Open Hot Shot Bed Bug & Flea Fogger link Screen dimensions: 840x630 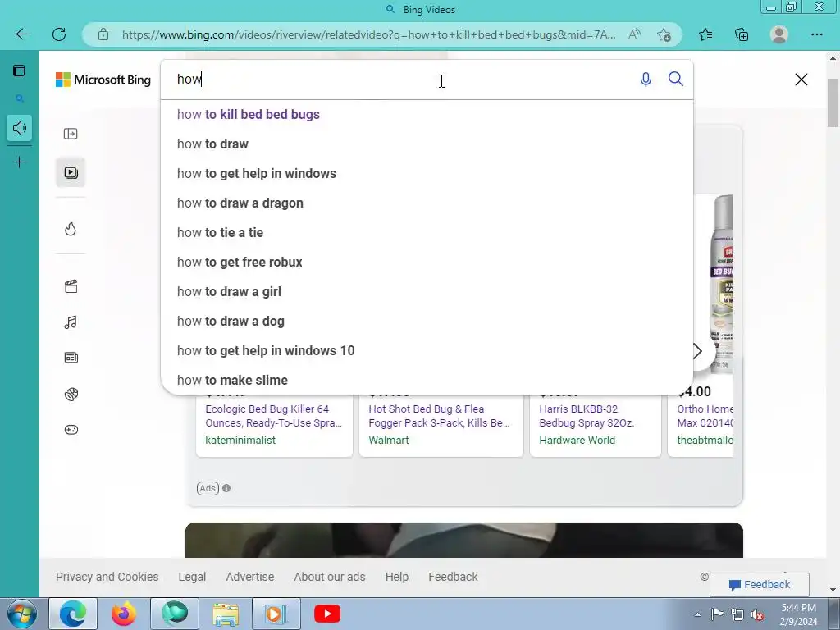[x=440, y=416]
